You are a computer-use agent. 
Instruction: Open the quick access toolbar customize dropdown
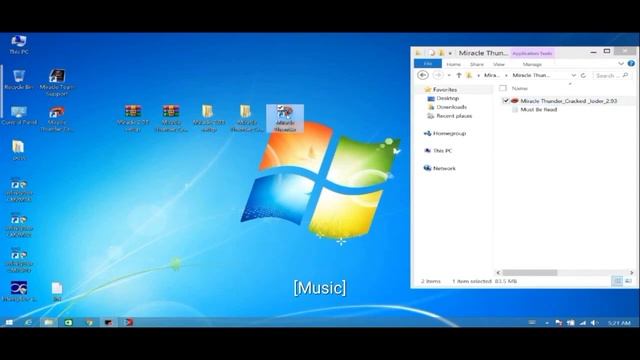(x=450, y=53)
